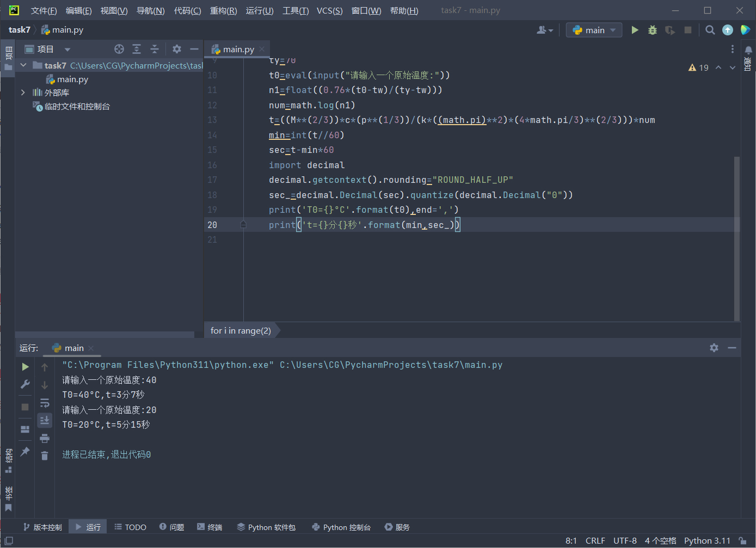Rerun main in the Run panel
756x548 pixels.
pyautogui.click(x=25, y=367)
